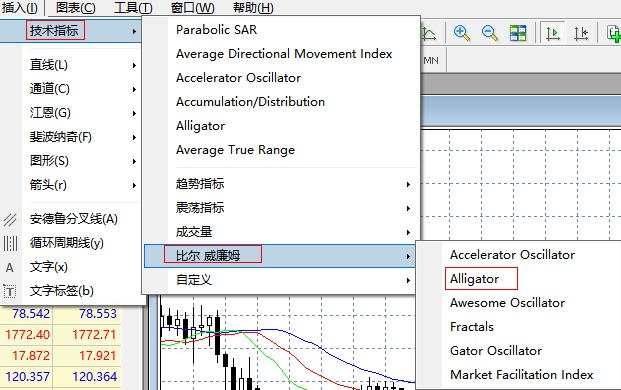This screenshot has width=621, height=390.
Task: Expand the 斐波纳奇(F) submenu
Action: tap(82, 137)
